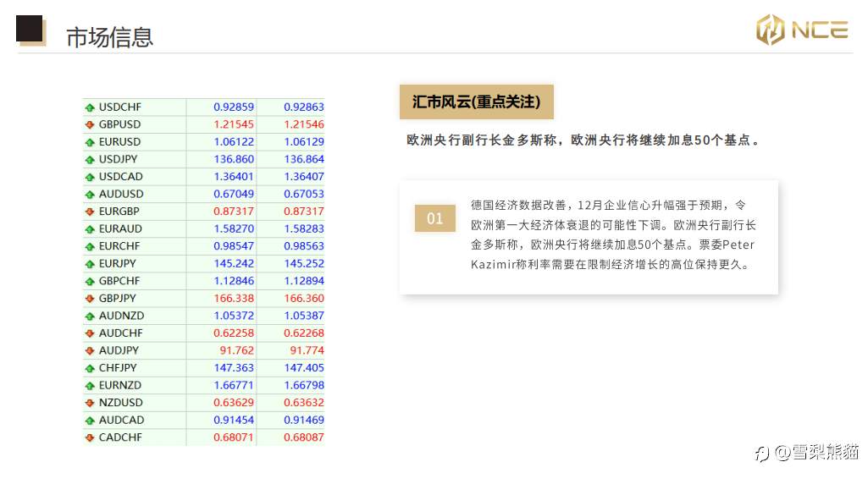Select the USDCHF symbol name

pos(120,107)
